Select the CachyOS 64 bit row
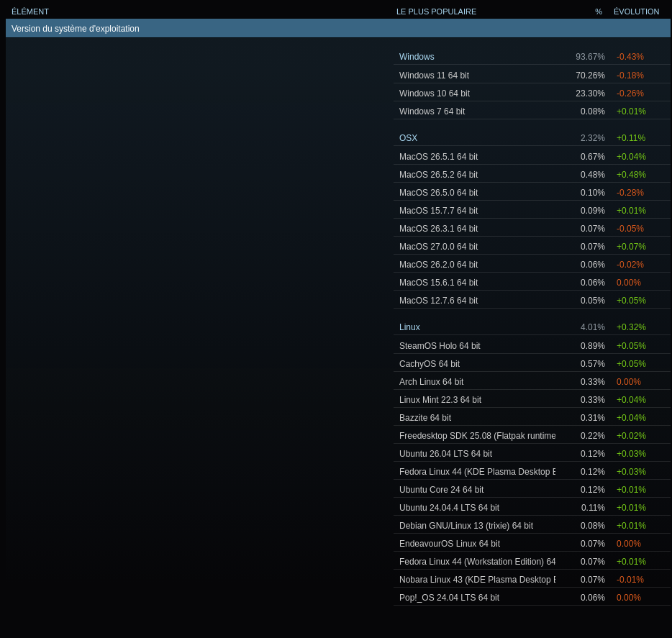Image resolution: width=672 pixels, height=638 pixels. [532, 363]
